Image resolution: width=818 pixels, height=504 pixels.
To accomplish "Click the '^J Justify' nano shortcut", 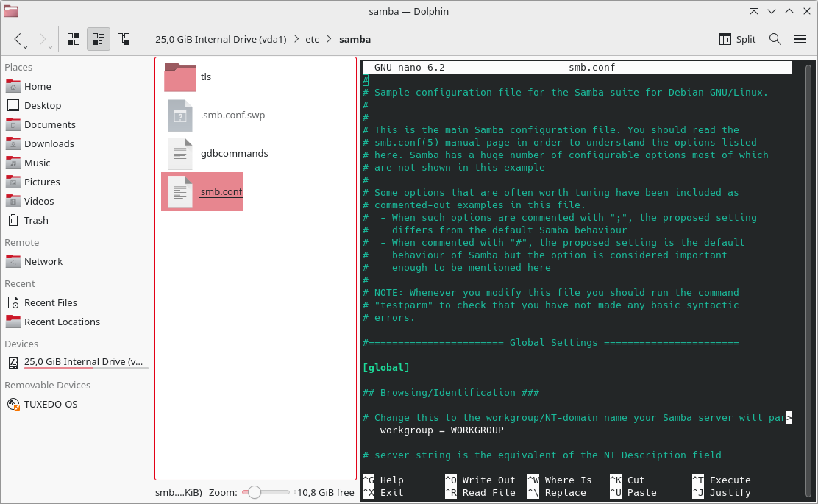I will [x=722, y=492].
